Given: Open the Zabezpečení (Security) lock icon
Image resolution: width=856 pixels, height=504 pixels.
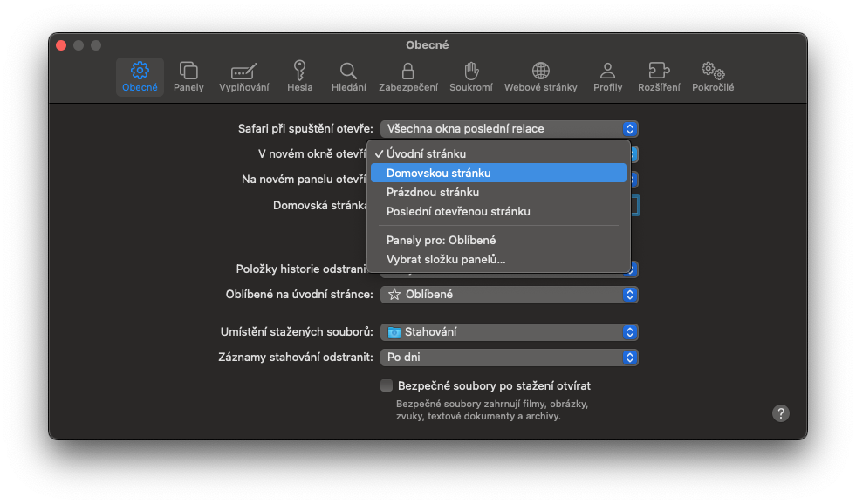Looking at the screenshot, I should tap(407, 76).
